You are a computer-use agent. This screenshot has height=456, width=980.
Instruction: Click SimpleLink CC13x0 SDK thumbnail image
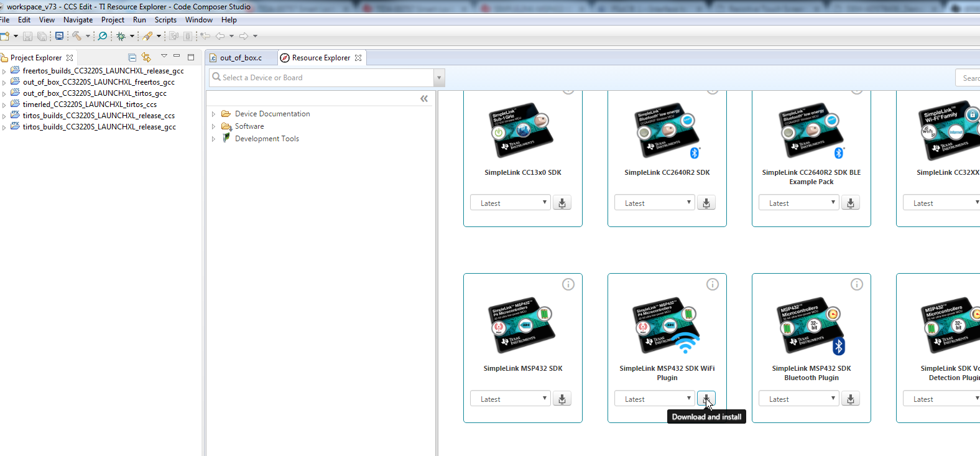520,129
